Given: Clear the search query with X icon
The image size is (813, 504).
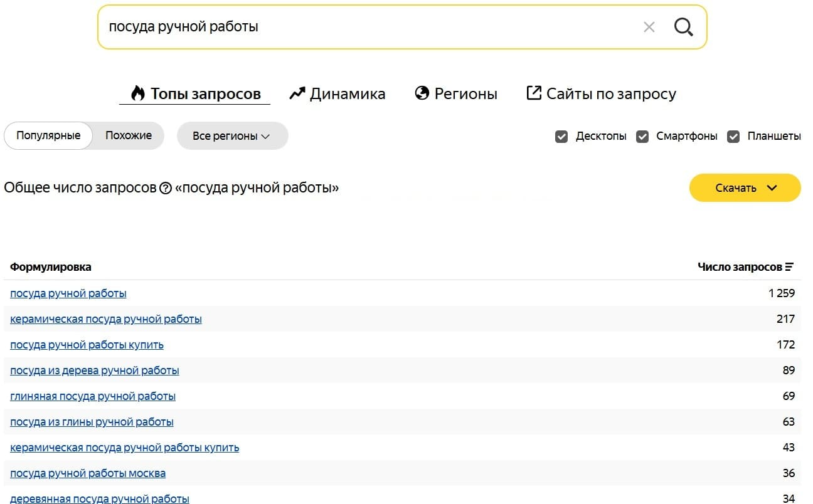Looking at the screenshot, I should (x=649, y=27).
